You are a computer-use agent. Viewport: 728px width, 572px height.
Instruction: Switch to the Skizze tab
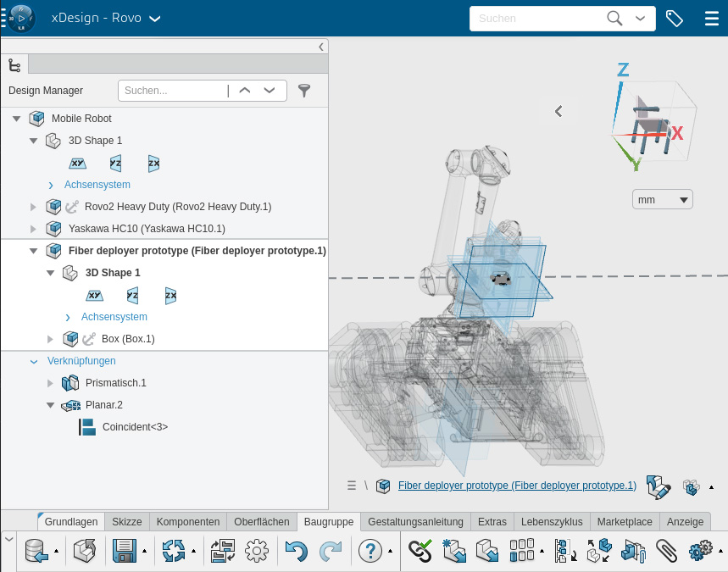127,521
